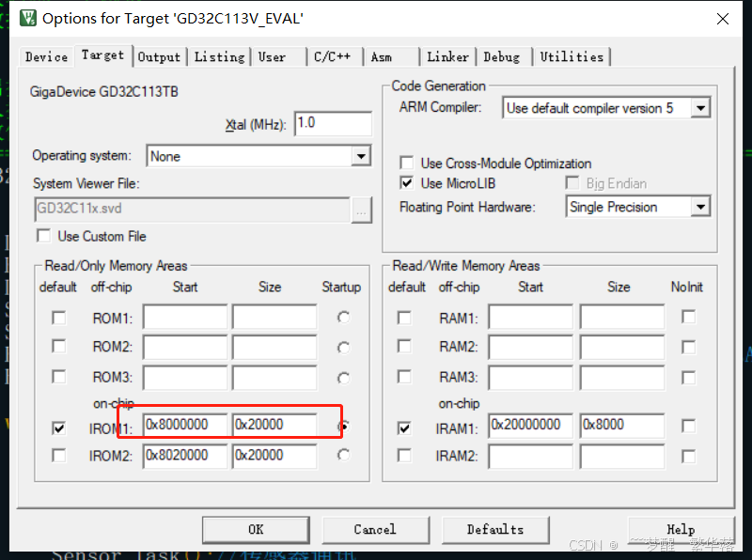
Task: Enable Use Custom File checkbox
Action: tap(43, 236)
